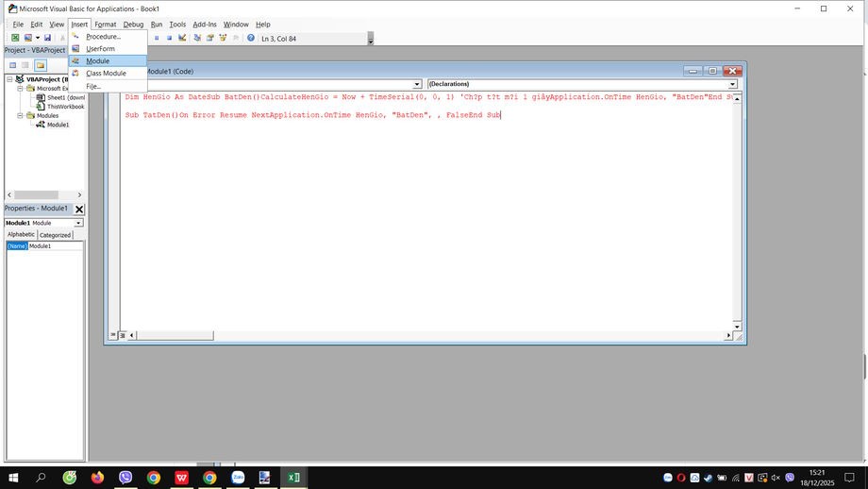The width and height of the screenshot is (868, 489).
Task: Click code window horizontal scrollbar left arrow
Action: (132, 335)
